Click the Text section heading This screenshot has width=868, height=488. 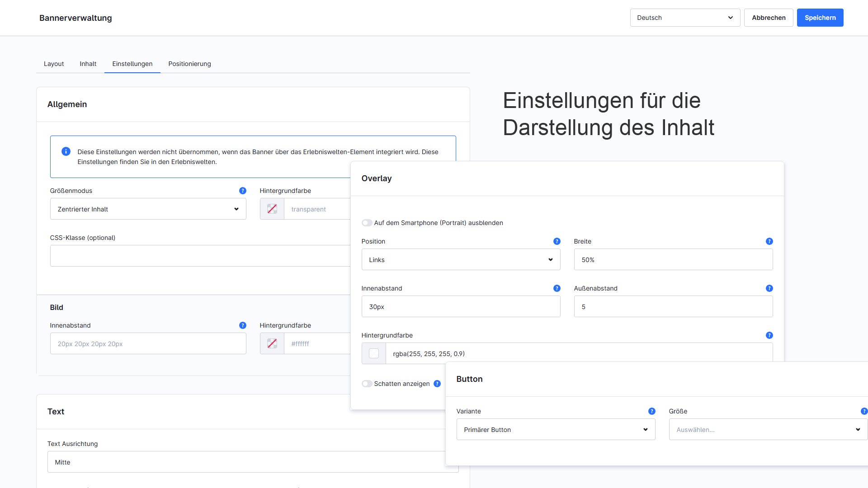(x=56, y=412)
